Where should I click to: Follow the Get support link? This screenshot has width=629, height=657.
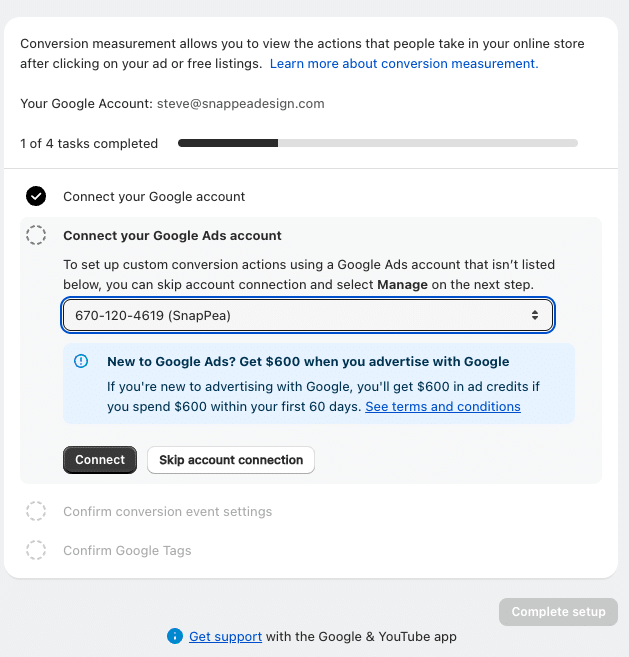[x=225, y=636]
